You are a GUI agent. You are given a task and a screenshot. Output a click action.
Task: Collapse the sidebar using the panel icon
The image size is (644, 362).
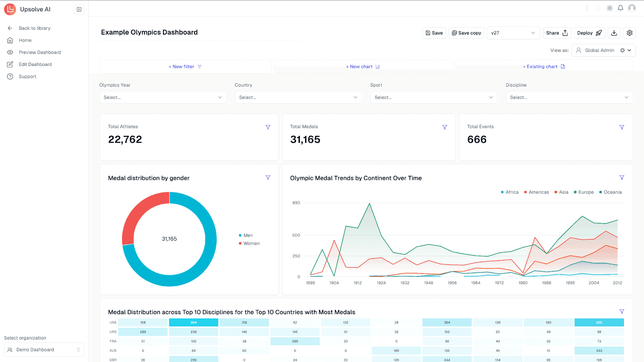(79, 9)
